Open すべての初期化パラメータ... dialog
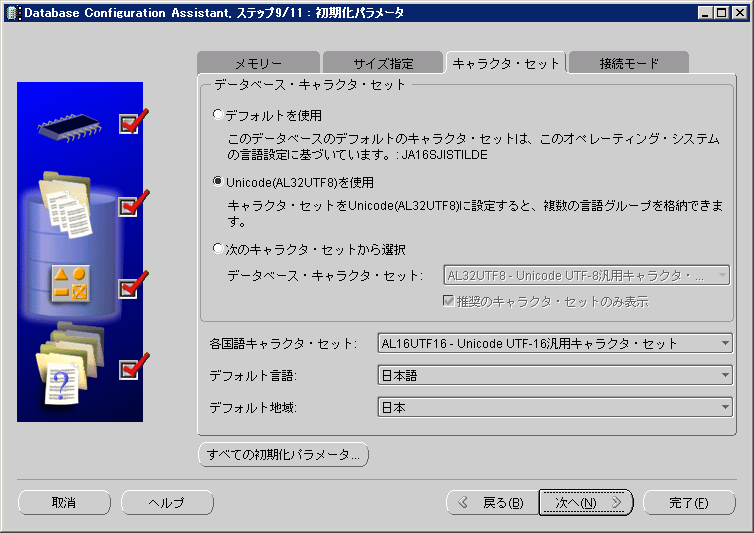Screen dimensions: 754x533 tap(283, 455)
